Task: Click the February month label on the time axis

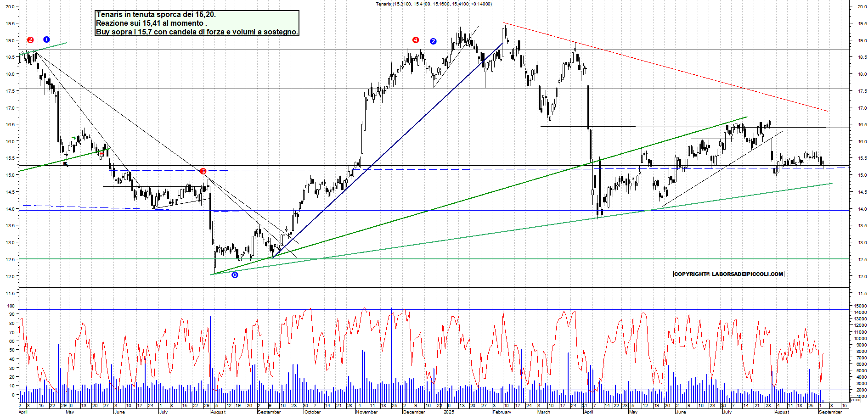Action: (502, 412)
